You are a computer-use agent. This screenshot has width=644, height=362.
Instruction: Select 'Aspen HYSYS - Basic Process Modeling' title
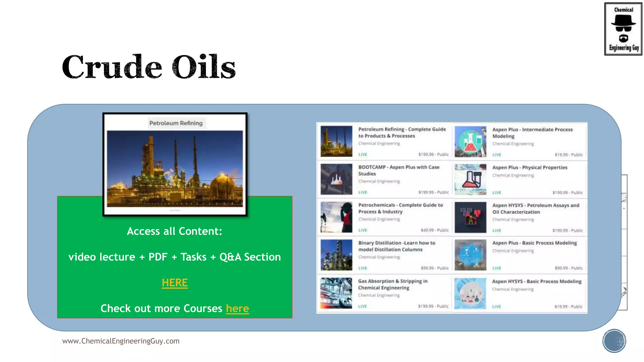(x=537, y=282)
